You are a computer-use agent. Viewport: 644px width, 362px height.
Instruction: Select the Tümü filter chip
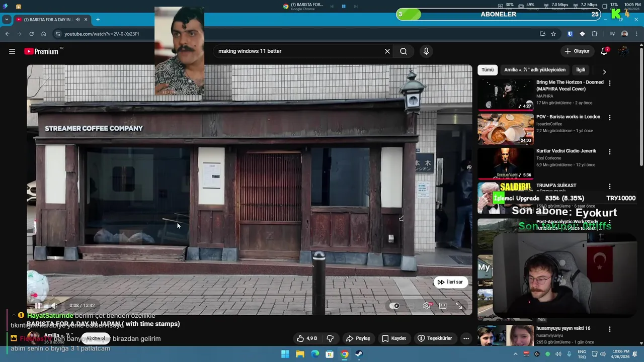(488, 70)
